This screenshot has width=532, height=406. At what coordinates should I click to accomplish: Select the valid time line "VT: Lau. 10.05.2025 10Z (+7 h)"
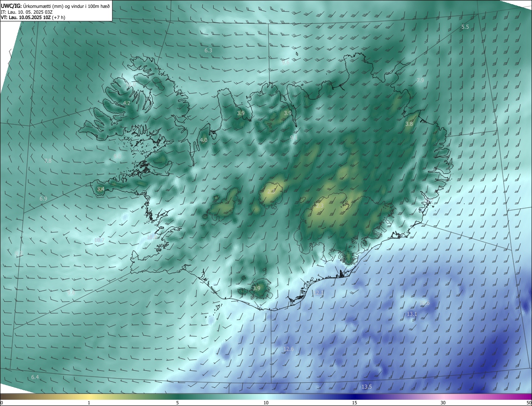pos(33,17)
